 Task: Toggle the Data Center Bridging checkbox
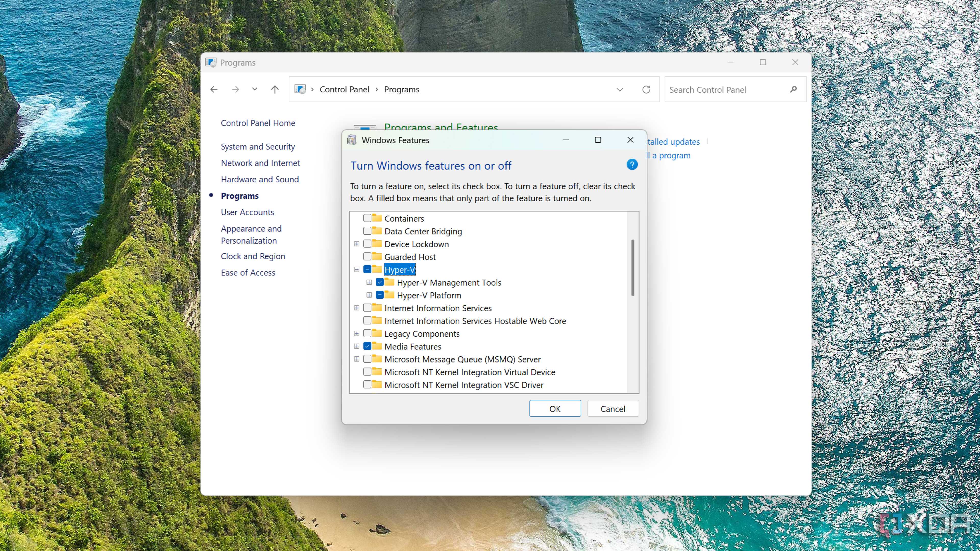tap(367, 231)
